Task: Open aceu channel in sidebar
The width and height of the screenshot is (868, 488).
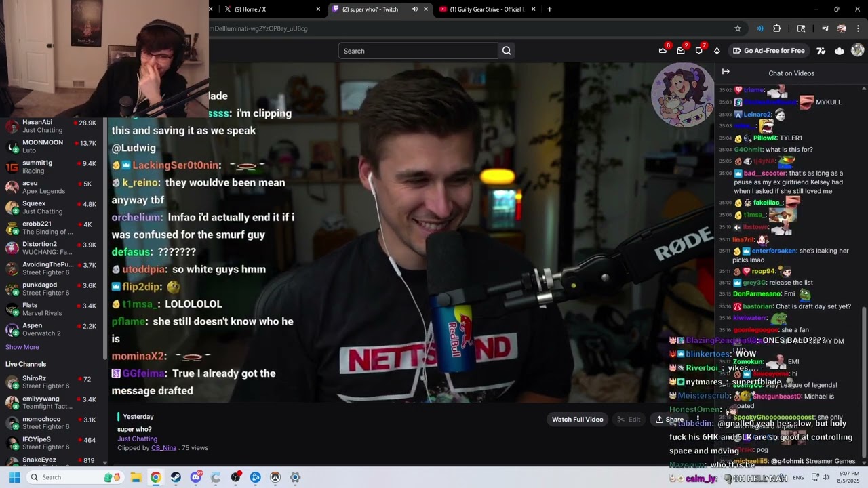Action: (x=52, y=187)
